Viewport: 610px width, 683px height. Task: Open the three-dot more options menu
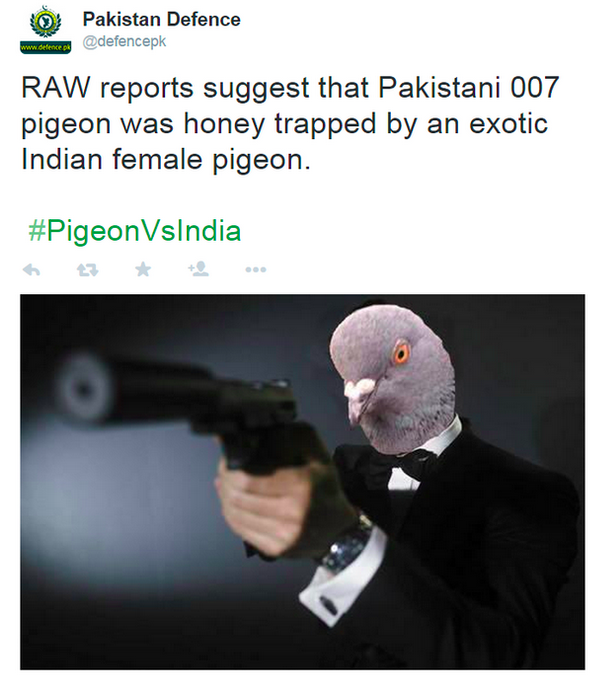(256, 270)
